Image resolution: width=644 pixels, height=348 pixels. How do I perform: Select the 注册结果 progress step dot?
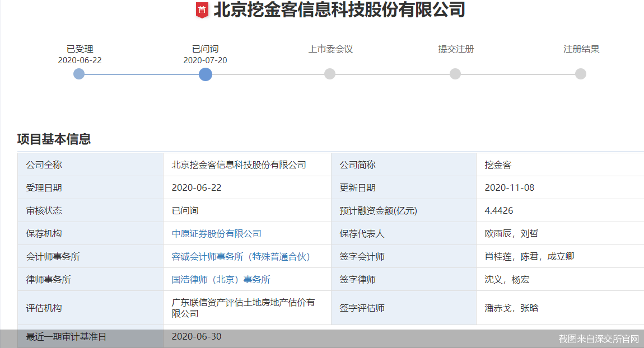(x=581, y=74)
